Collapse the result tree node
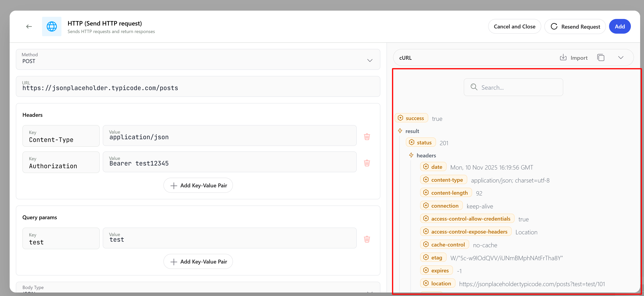The image size is (644, 296). coord(400,131)
